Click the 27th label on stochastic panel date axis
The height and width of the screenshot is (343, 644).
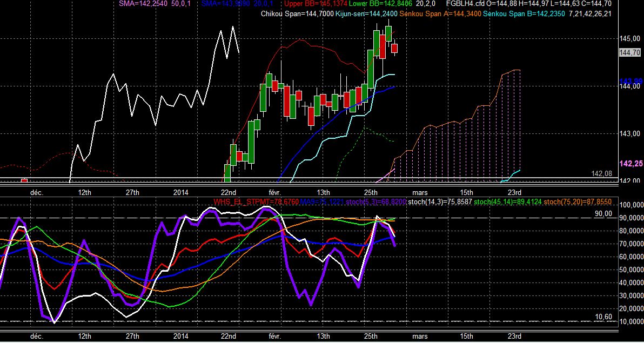[132, 336]
